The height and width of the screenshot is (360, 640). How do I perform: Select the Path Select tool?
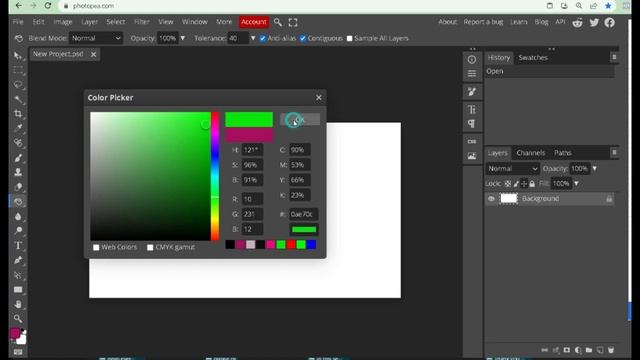tap(18, 275)
